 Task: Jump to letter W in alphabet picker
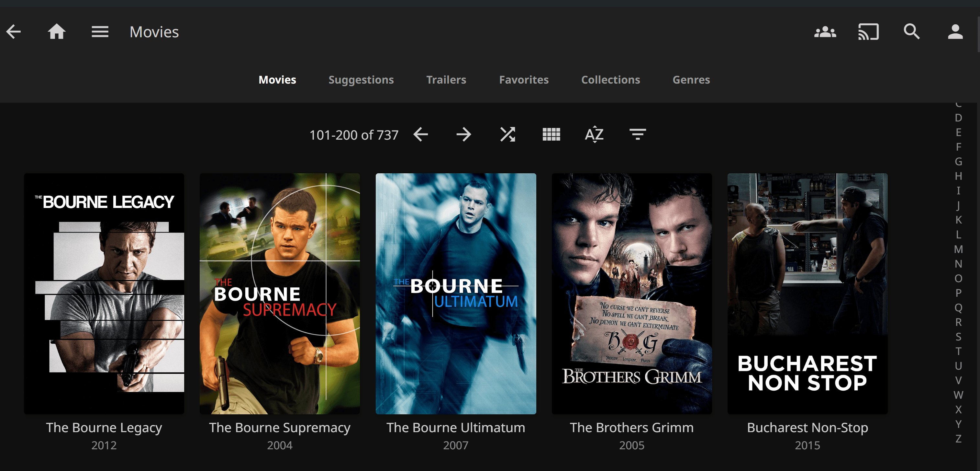point(958,395)
